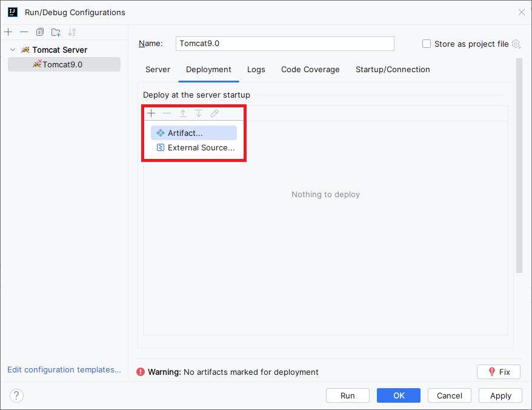Click the vertical scrollbar on right side
Viewport: 532px width, 410px height.
coord(519,166)
